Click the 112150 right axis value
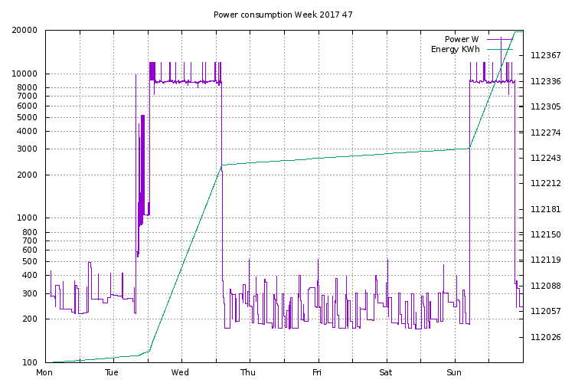This screenshot has height=383, width=588. tap(546, 235)
